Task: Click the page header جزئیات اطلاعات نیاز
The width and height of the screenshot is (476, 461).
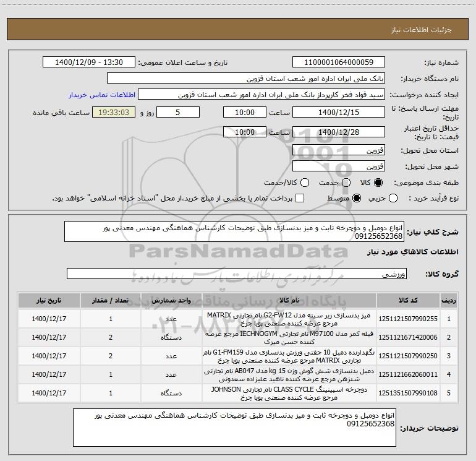Action: 422,30
